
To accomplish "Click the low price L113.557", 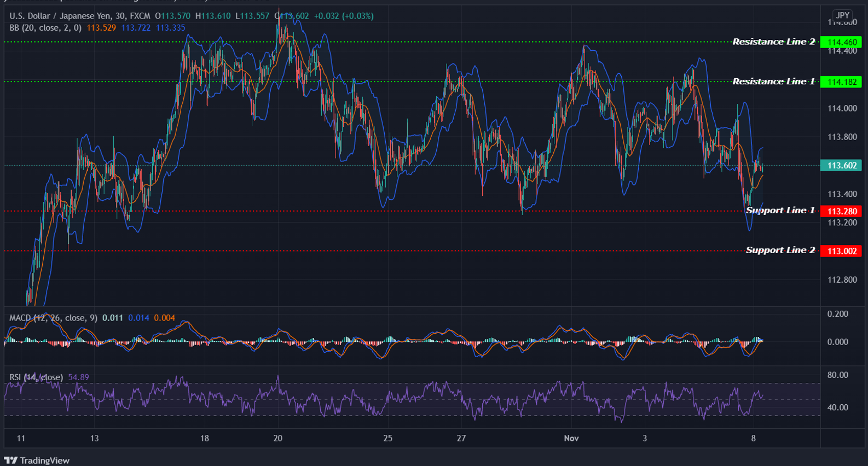I will coord(252,16).
